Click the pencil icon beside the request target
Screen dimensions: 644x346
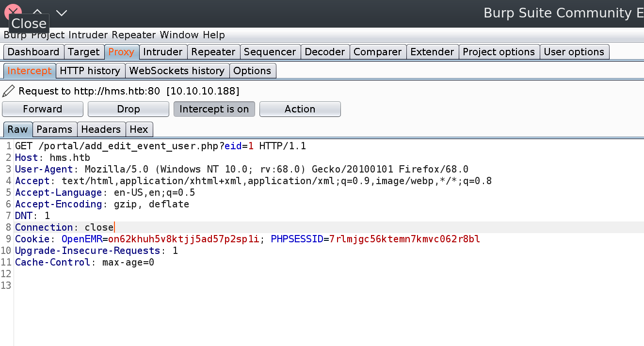pyautogui.click(x=9, y=91)
